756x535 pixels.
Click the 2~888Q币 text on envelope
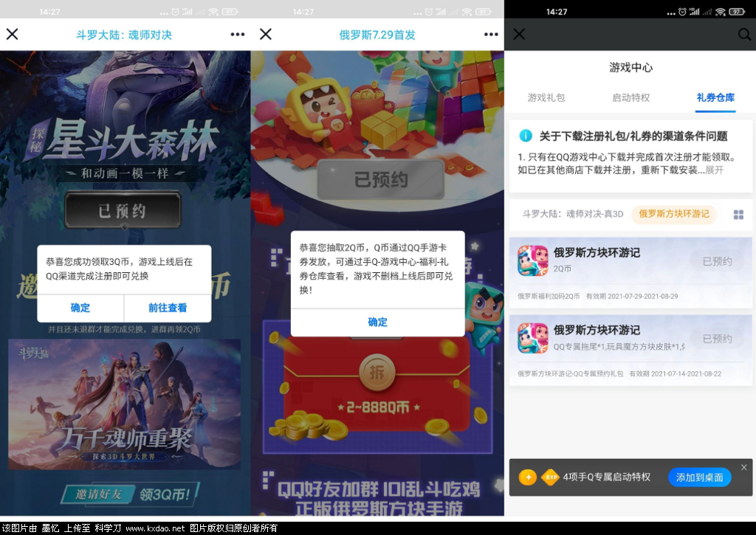[378, 408]
